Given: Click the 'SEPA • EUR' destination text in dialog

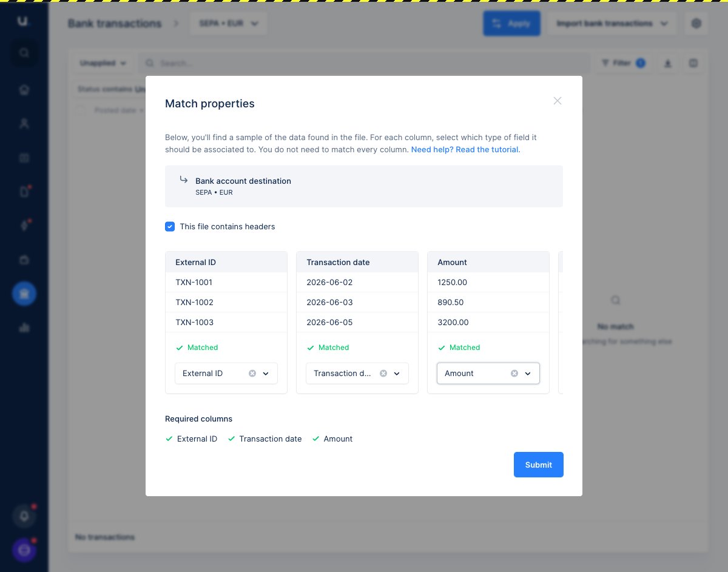Looking at the screenshot, I should (x=214, y=192).
